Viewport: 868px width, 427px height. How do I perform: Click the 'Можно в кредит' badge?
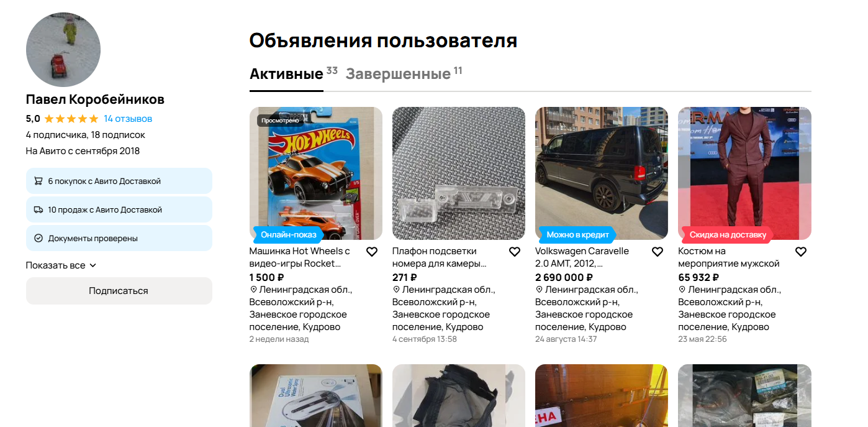[x=577, y=235]
